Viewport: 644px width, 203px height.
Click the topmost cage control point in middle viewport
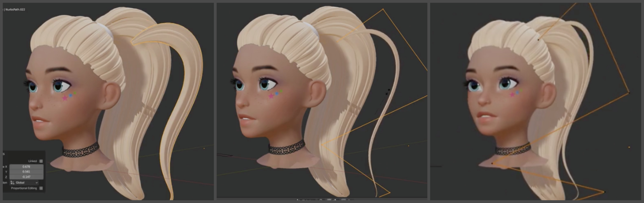[383, 9]
